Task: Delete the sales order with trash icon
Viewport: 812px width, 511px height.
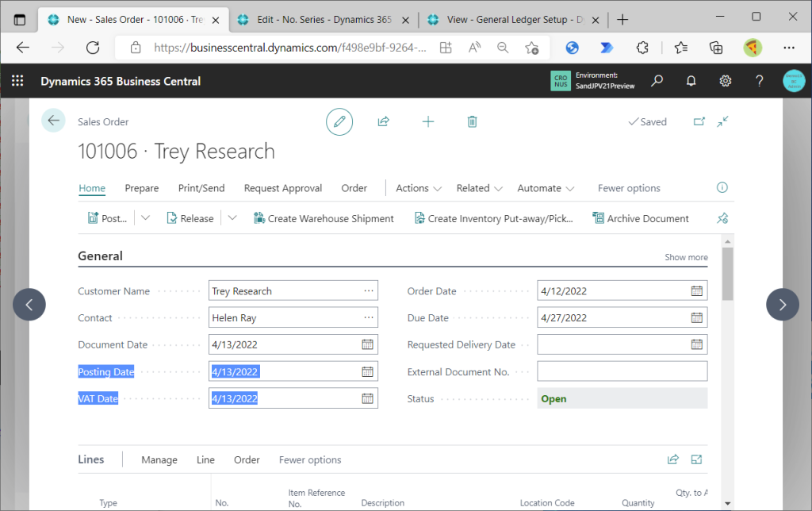Action: pos(473,121)
